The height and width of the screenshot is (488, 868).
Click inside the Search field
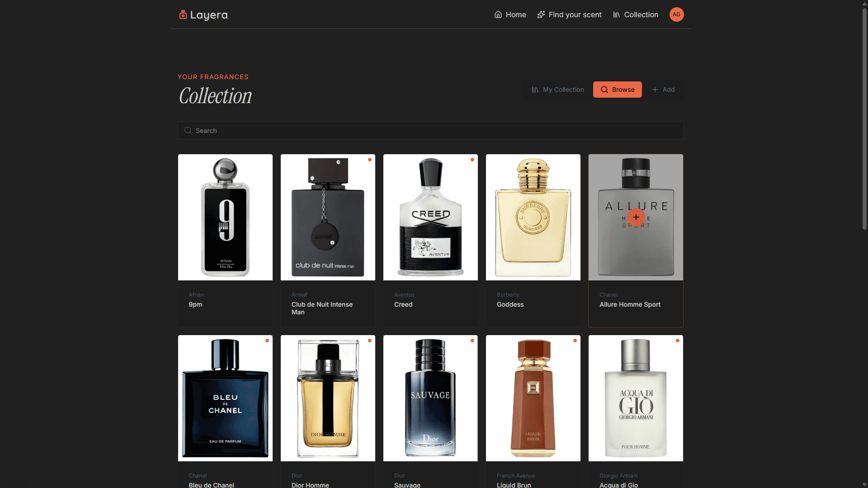[430, 130]
